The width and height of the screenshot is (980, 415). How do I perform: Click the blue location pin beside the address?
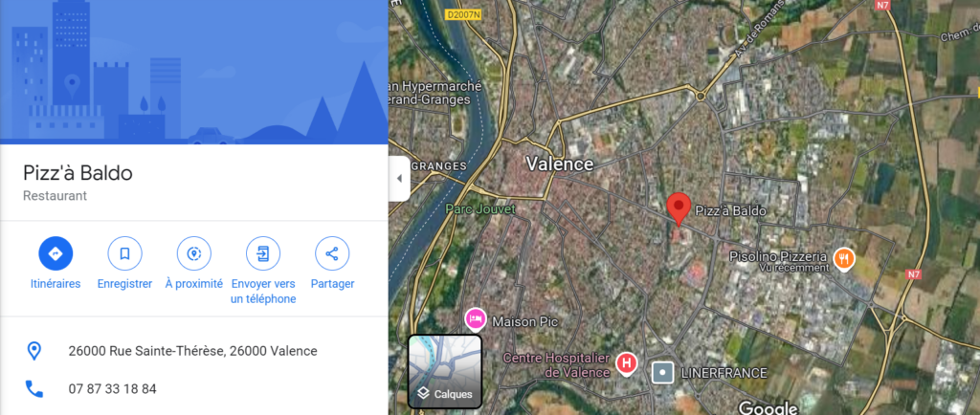(33, 351)
